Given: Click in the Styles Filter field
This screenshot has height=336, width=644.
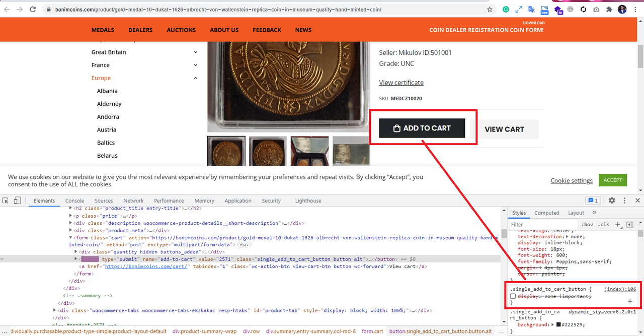Looking at the screenshot, I should (543, 225).
